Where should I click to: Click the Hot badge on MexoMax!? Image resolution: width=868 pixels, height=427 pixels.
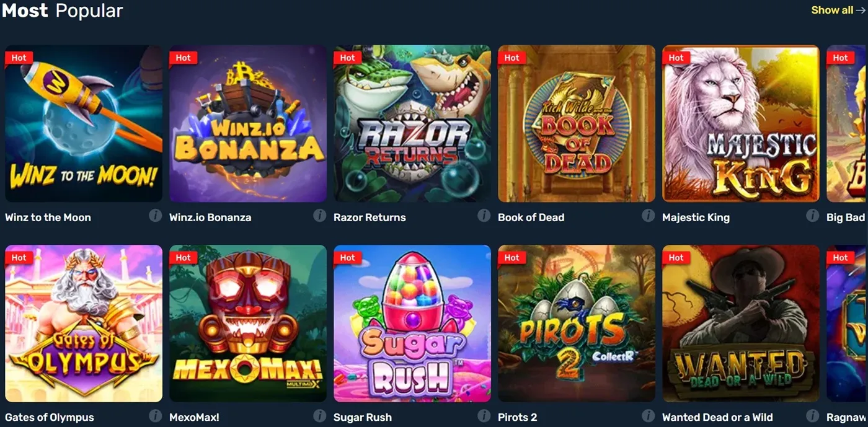(184, 258)
